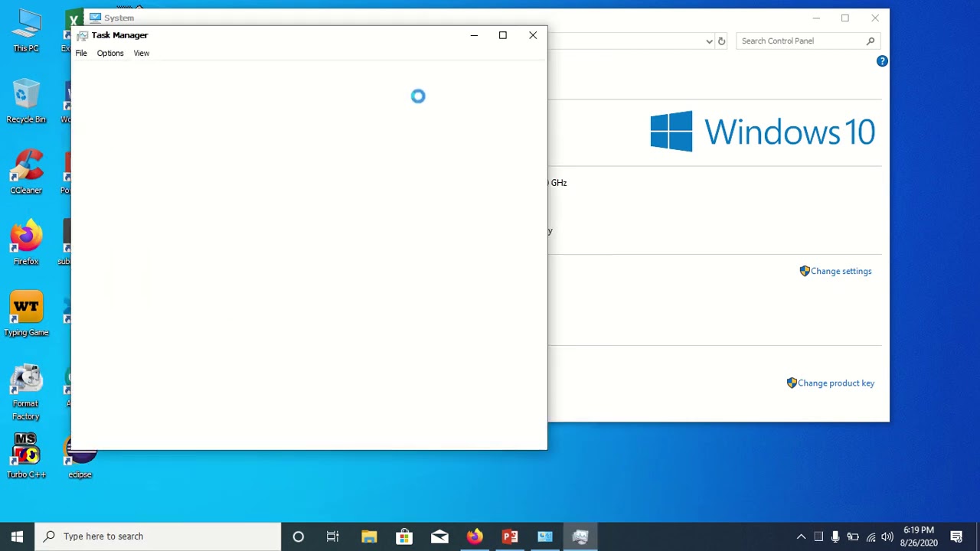Open Task View on the taskbar
Image resolution: width=980 pixels, height=551 pixels.
click(x=333, y=536)
